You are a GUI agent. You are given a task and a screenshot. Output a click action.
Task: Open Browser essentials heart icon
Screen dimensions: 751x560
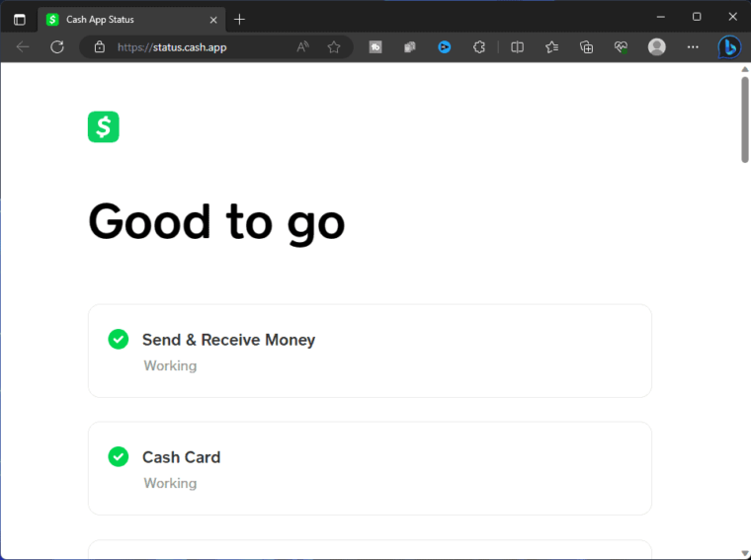[621, 46]
